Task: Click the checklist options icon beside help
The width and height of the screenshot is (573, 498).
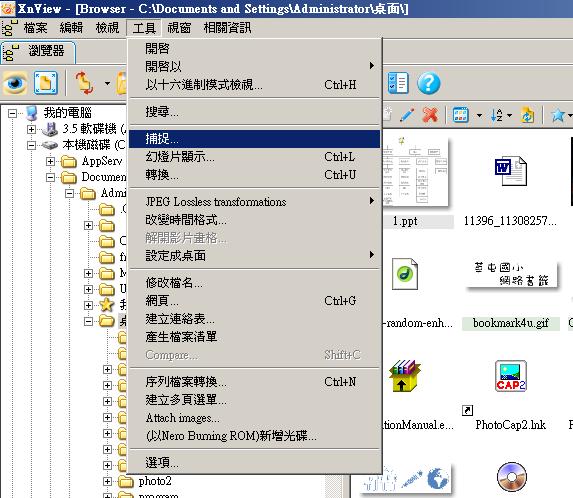Action: [398, 83]
